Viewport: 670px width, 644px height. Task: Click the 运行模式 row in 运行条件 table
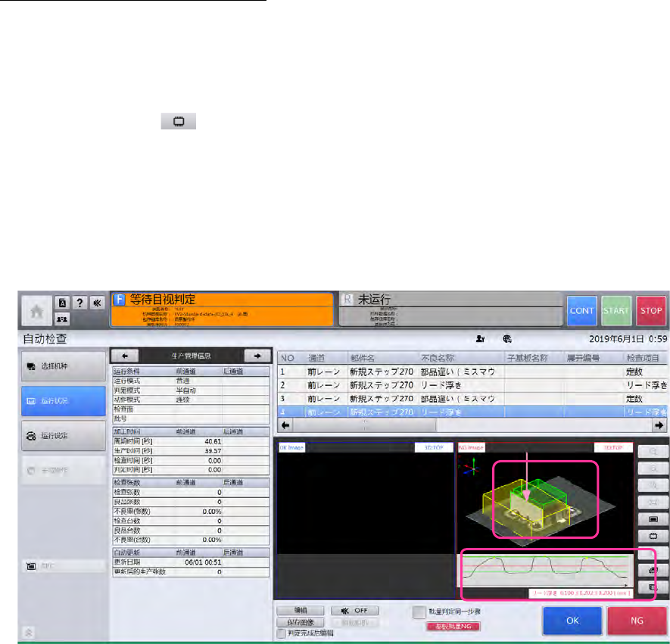point(191,381)
